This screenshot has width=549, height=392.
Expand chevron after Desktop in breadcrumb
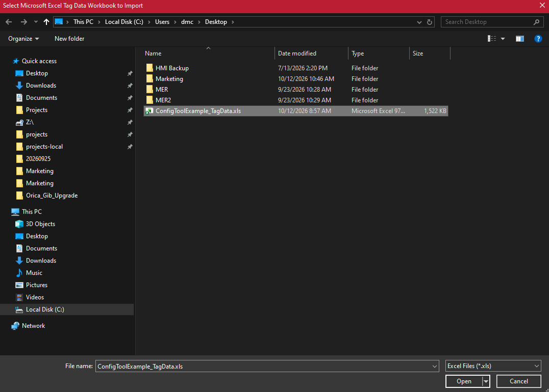click(x=233, y=22)
